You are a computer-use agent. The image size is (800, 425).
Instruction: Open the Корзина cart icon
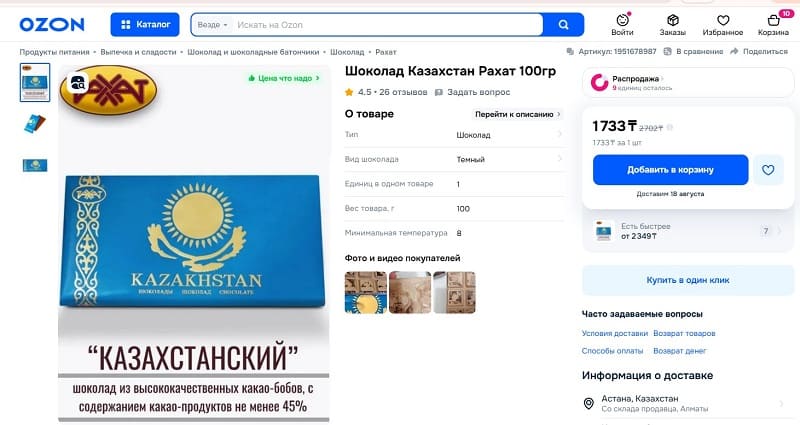coord(773,20)
